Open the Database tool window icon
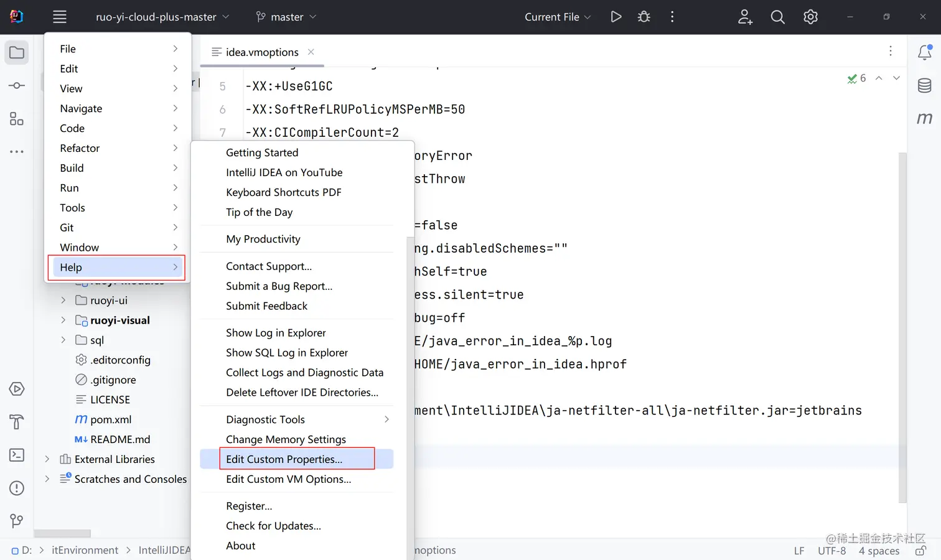Image resolution: width=941 pixels, height=560 pixels. pyautogui.click(x=925, y=86)
